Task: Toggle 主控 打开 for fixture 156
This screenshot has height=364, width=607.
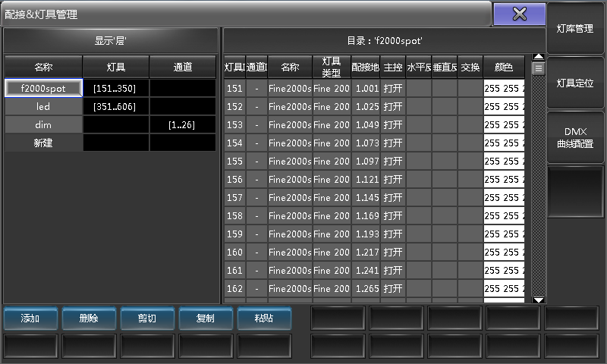Action: pos(393,179)
